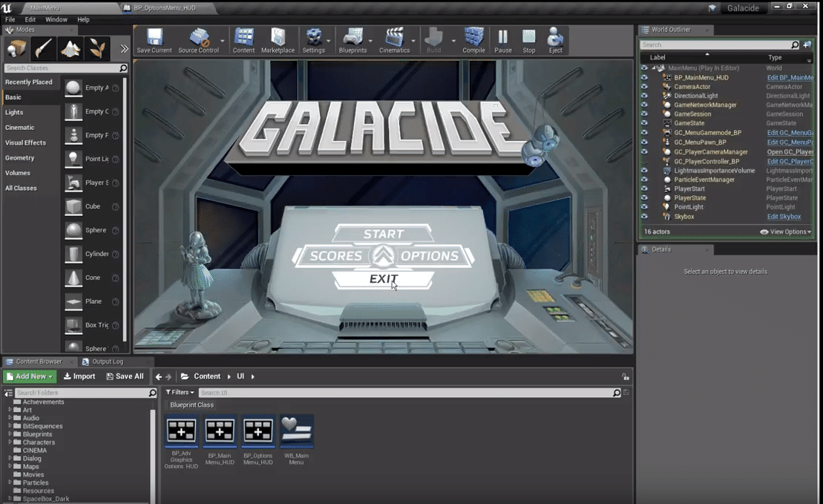Click the EXIT button in the game menu

click(x=384, y=279)
